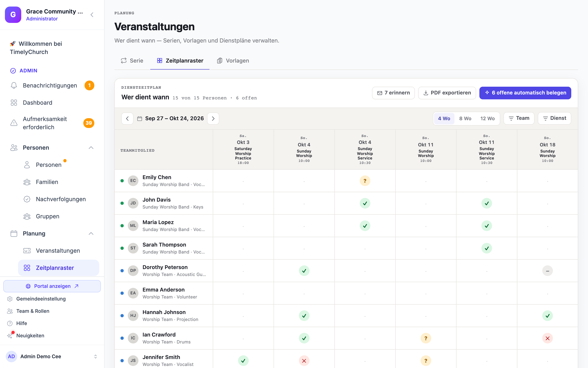This screenshot has width=588, height=368.
Task: Go to the previous date range
Action: pyautogui.click(x=127, y=119)
